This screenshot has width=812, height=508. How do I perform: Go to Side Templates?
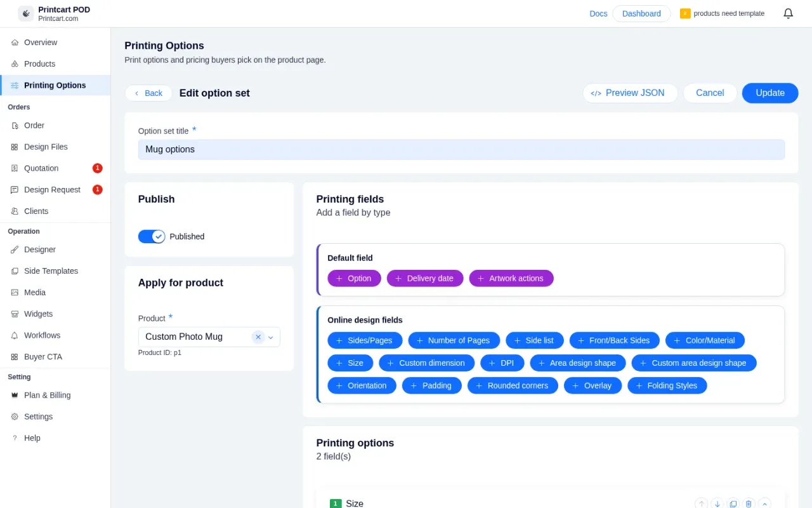[55, 271]
